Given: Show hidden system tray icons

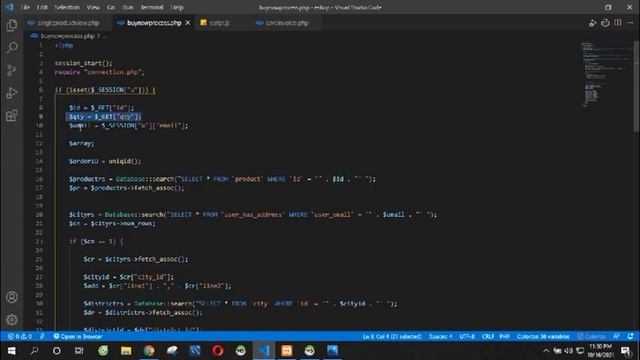Looking at the screenshot, I should pos(546,351).
